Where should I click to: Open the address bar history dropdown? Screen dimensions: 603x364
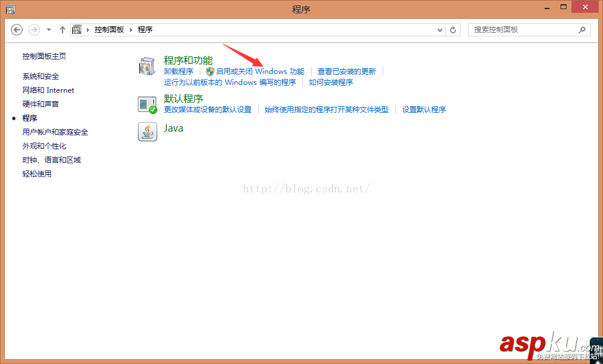tap(439, 29)
